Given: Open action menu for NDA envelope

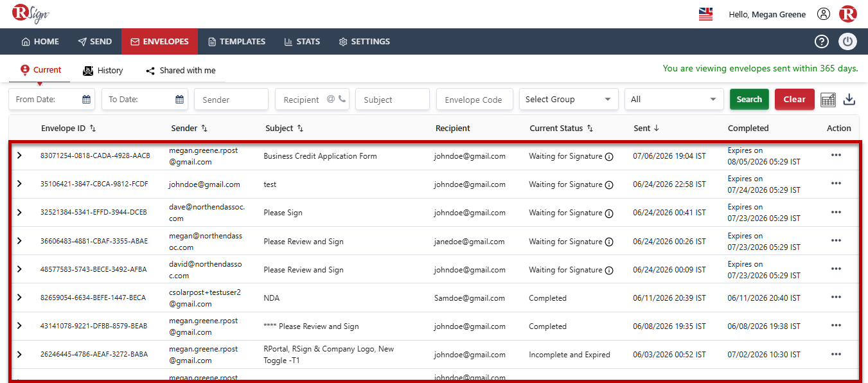Looking at the screenshot, I should point(836,297).
